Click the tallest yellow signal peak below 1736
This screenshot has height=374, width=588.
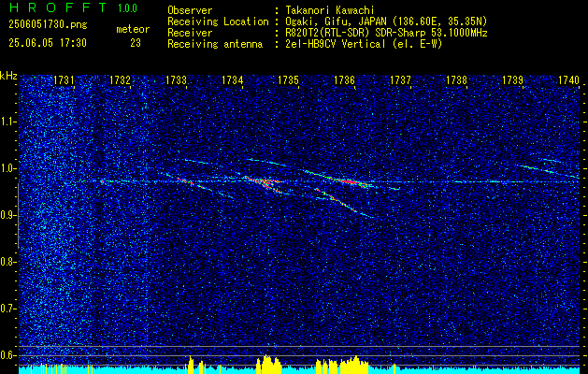click(355, 364)
